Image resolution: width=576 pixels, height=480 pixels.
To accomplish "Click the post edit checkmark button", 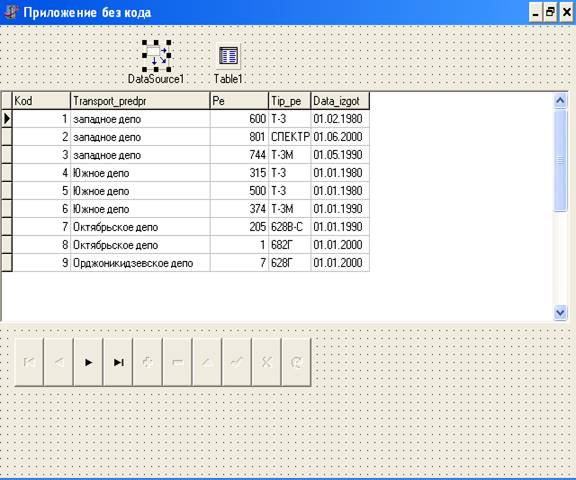I will (237, 362).
